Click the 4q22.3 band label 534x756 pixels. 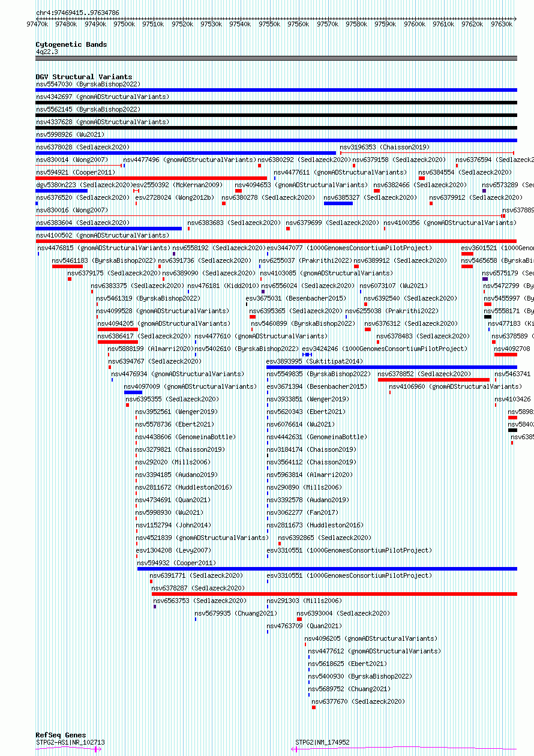(x=47, y=52)
